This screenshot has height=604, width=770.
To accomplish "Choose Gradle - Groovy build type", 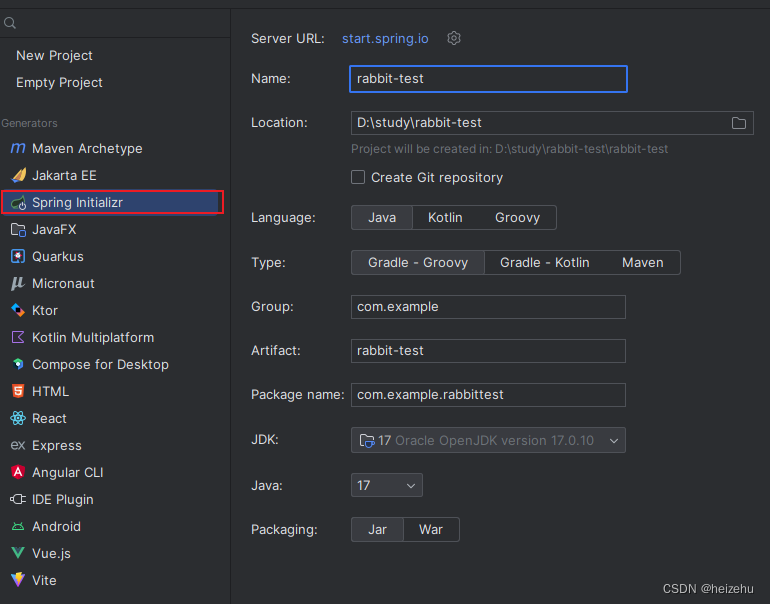I will (x=418, y=263).
